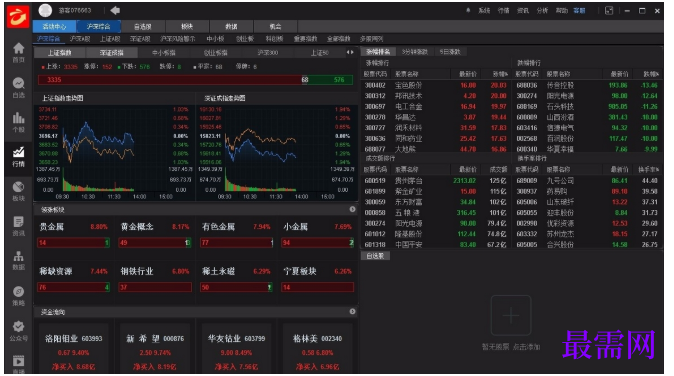Open the 洛阳钼业 603993 fund flow card

point(74,349)
